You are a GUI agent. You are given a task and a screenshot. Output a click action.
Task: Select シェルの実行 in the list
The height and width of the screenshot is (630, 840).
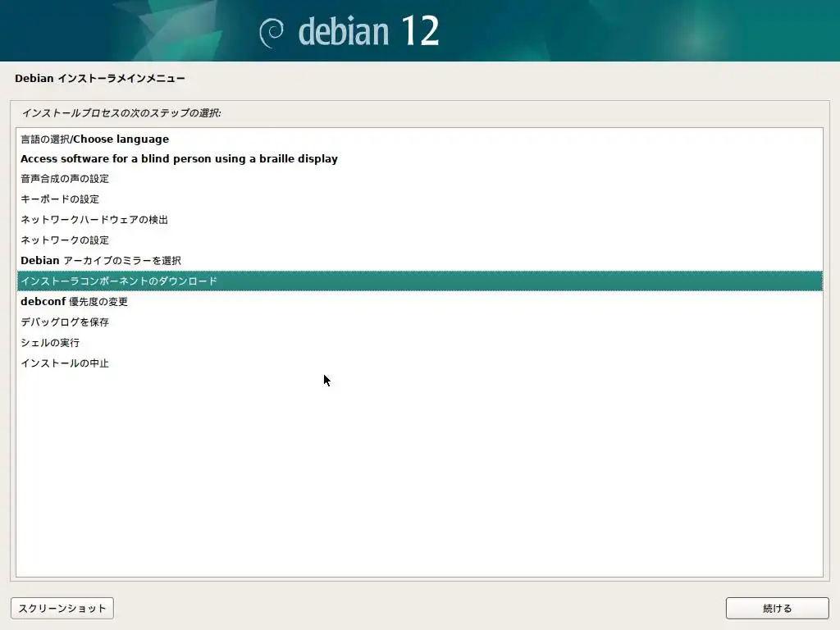[419, 342]
